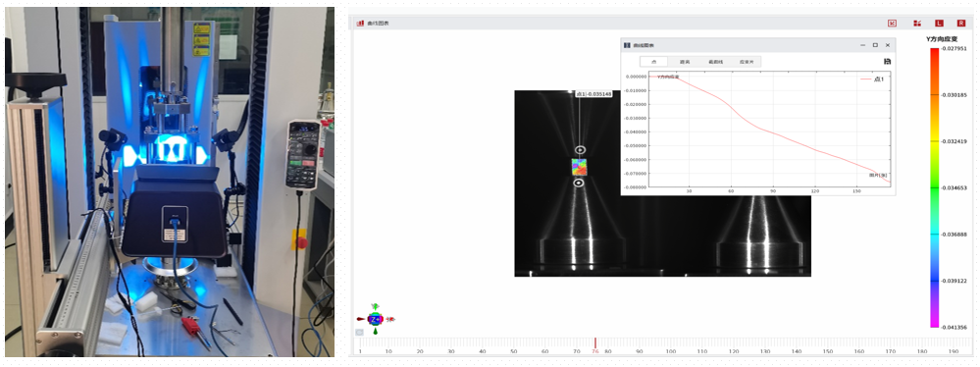Minimize the curve chart popup window

click(x=863, y=45)
